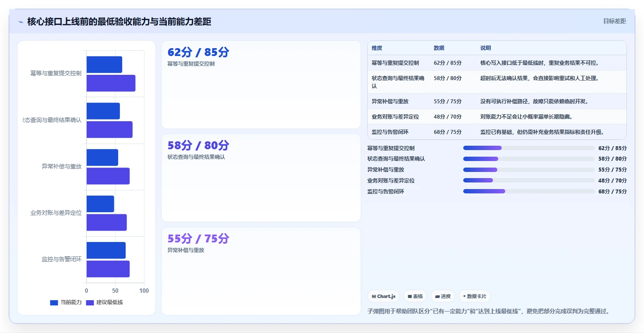The width and height of the screenshot is (644, 333).
Task: Click the 55分 / 75分 data card heading
Action: click(198, 238)
